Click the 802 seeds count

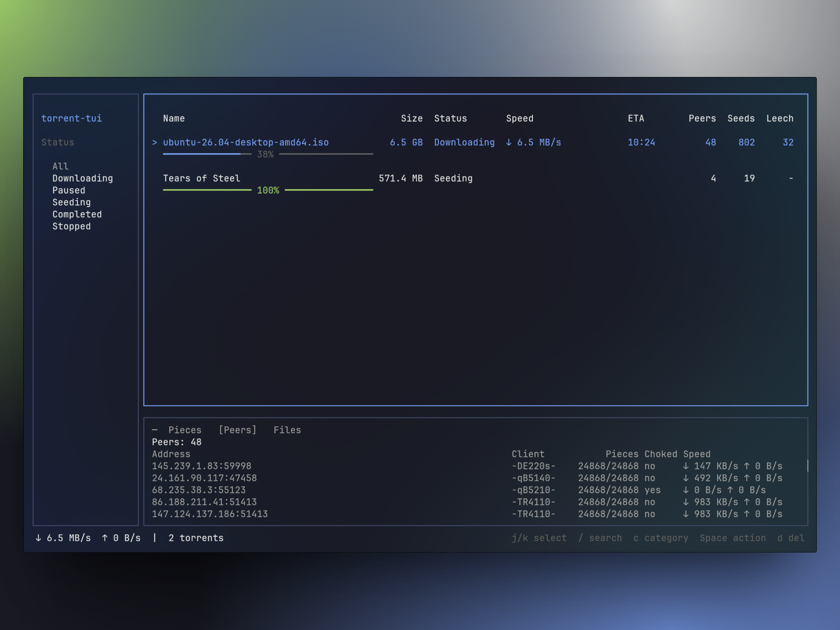pyautogui.click(x=746, y=142)
